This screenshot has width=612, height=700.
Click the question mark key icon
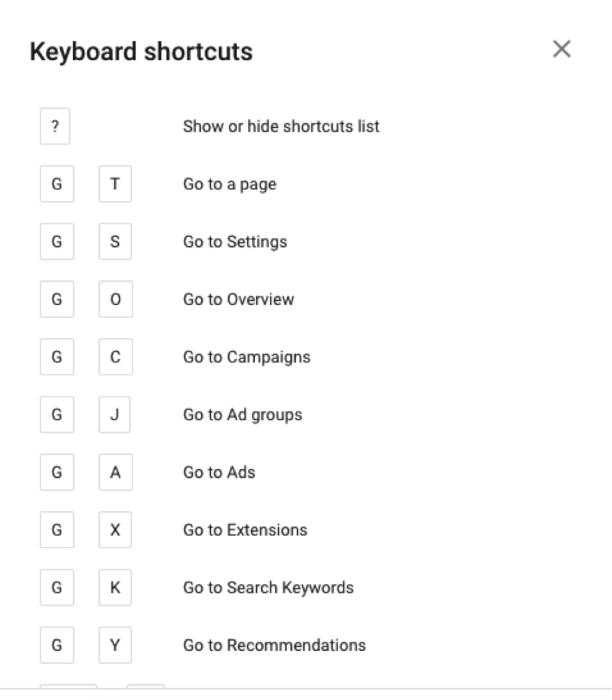[x=55, y=126]
